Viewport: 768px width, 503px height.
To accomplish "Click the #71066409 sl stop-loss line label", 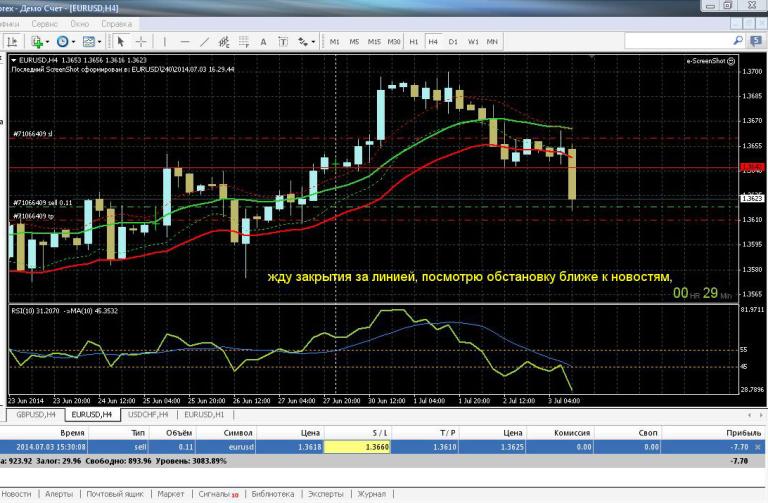I will pyautogui.click(x=32, y=134).
